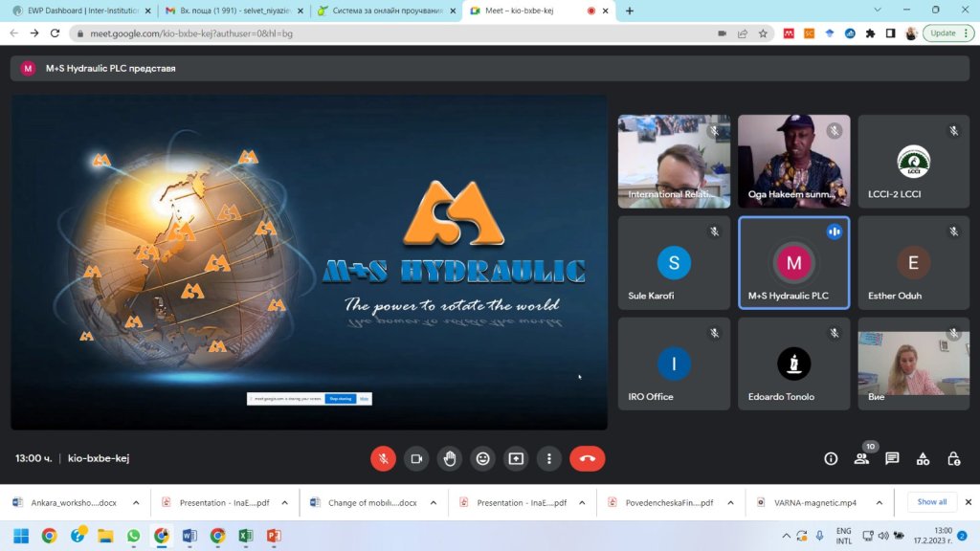980x551 pixels.
Task: Click the IRO Office participant tile
Action: point(674,364)
